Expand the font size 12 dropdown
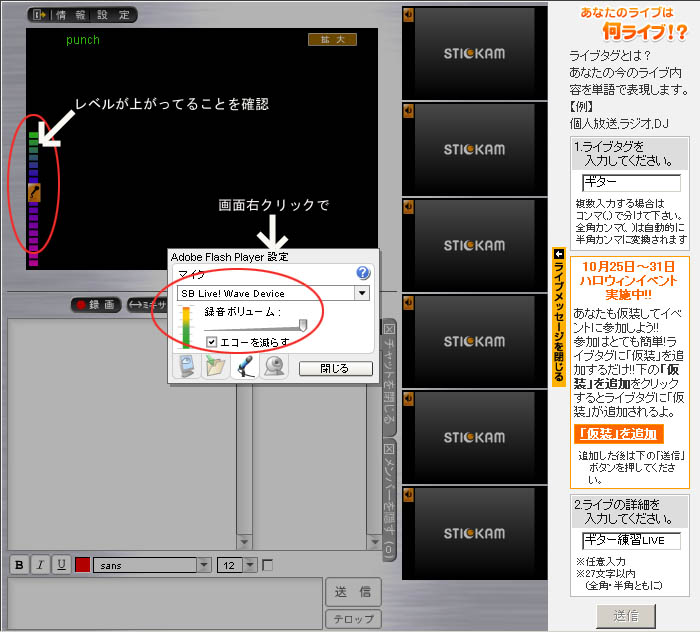700x632 pixels. [250, 565]
